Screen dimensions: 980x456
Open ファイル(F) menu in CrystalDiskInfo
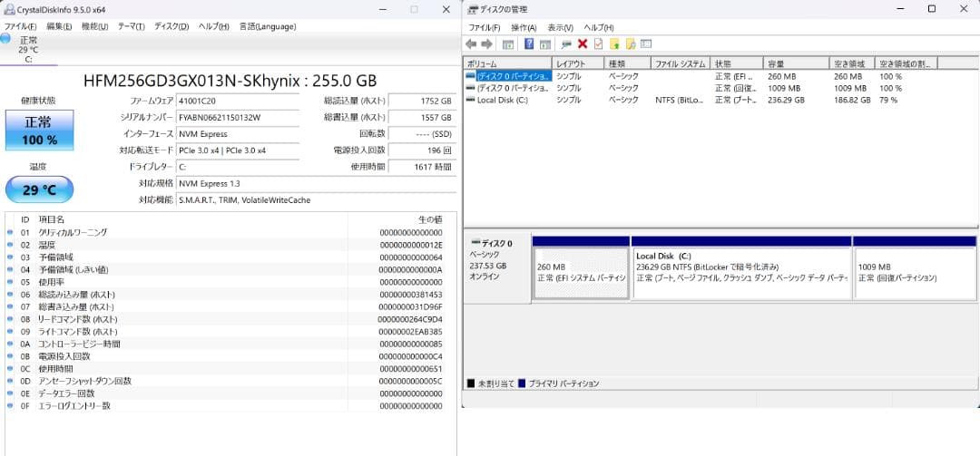click(20, 26)
